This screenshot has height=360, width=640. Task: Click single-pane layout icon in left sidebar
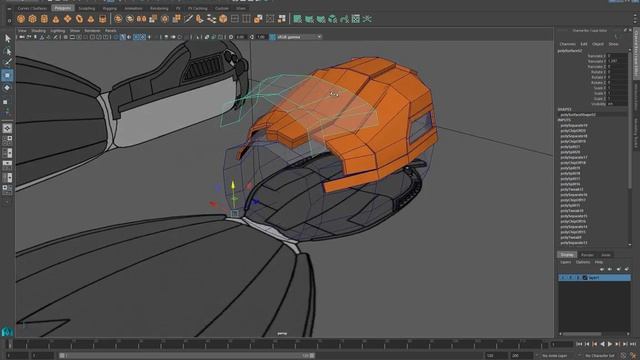click(7, 128)
